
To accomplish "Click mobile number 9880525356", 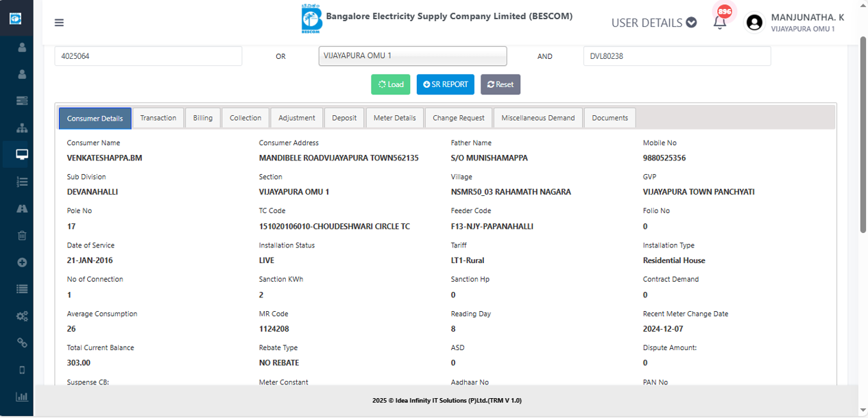I will click(664, 158).
